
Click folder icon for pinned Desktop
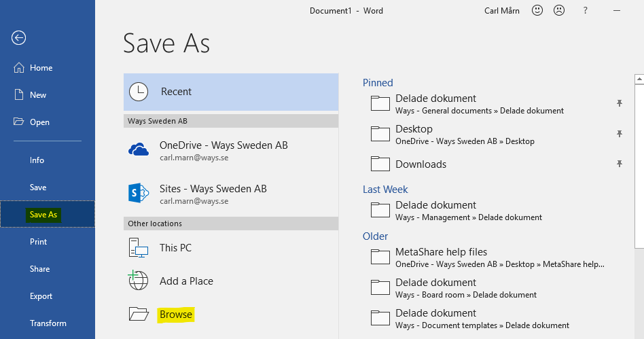point(380,134)
